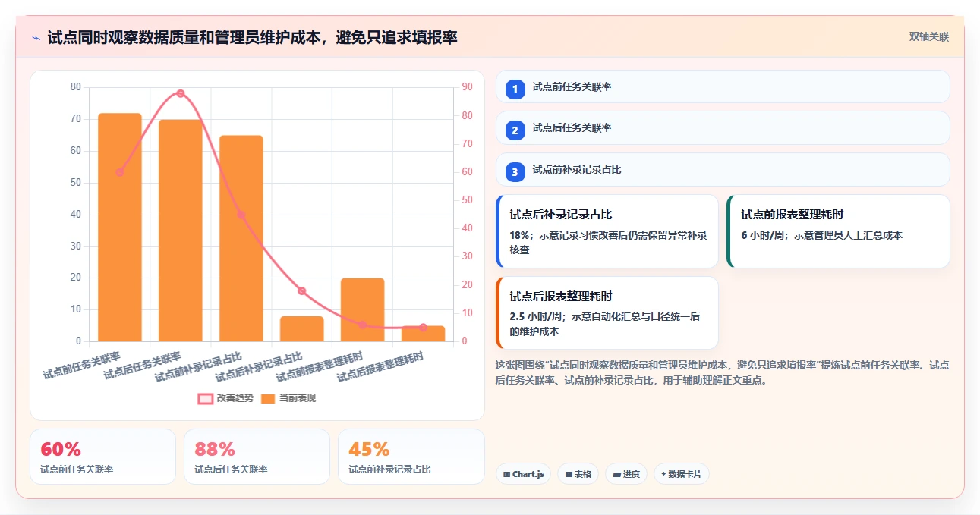Click the 6 小时/周 description text
The width and height of the screenshot is (980, 515).
coord(821,235)
